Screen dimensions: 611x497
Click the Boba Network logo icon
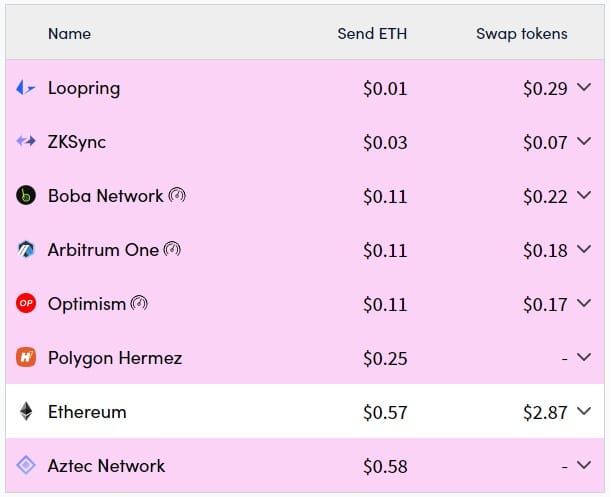point(26,195)
